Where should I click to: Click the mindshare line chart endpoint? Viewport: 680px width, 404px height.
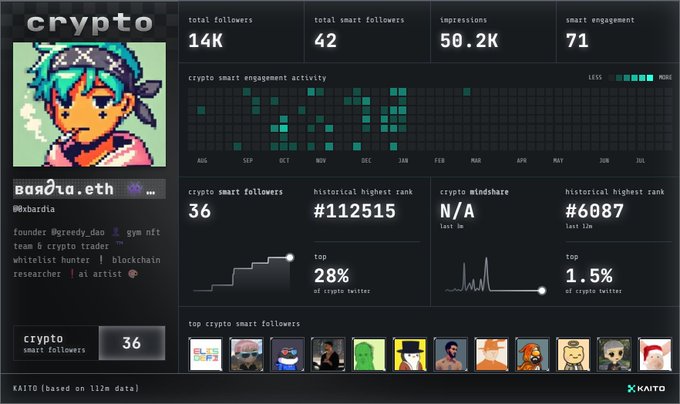(x=542, y=290)
